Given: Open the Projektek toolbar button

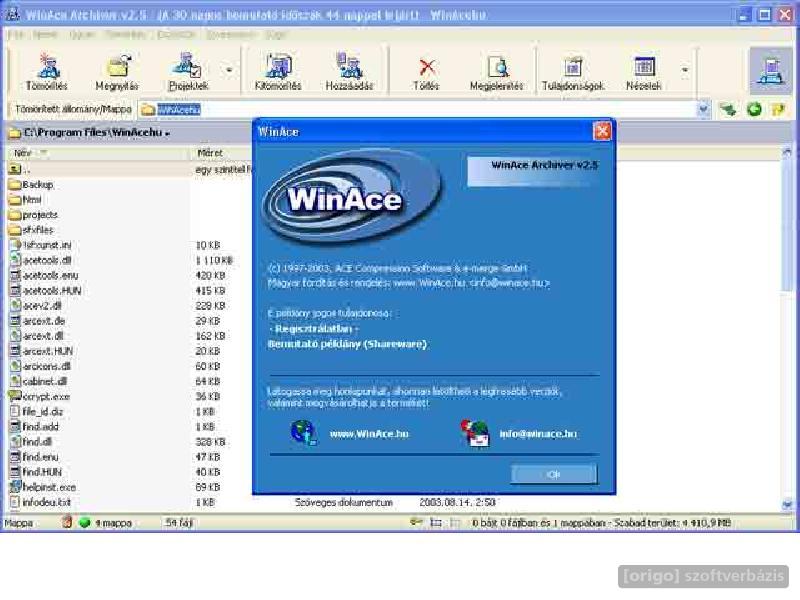Looking at the screenshot, I should pyautogui.click(x=188, y=71).
